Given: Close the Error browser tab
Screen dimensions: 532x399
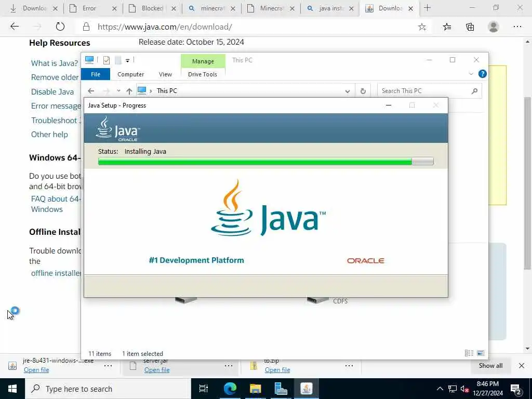Looking at the screenshot, I should tap(114, 8).
